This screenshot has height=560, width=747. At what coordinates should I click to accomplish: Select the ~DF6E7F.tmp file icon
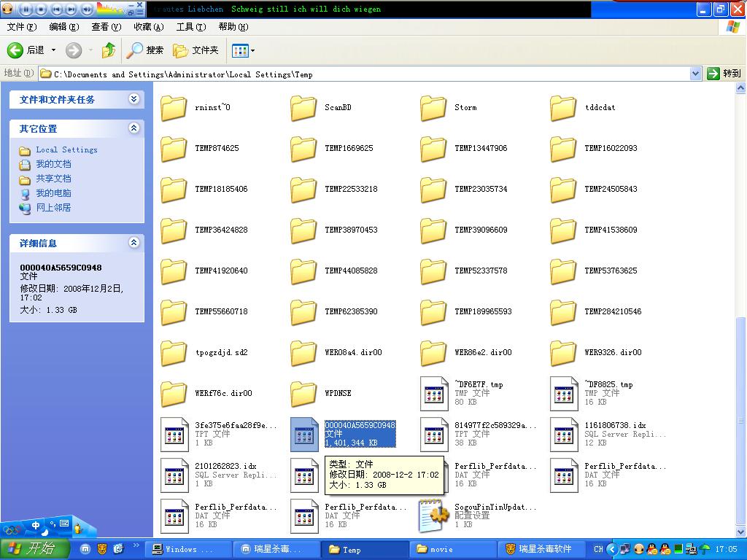(x=433, y=393)
